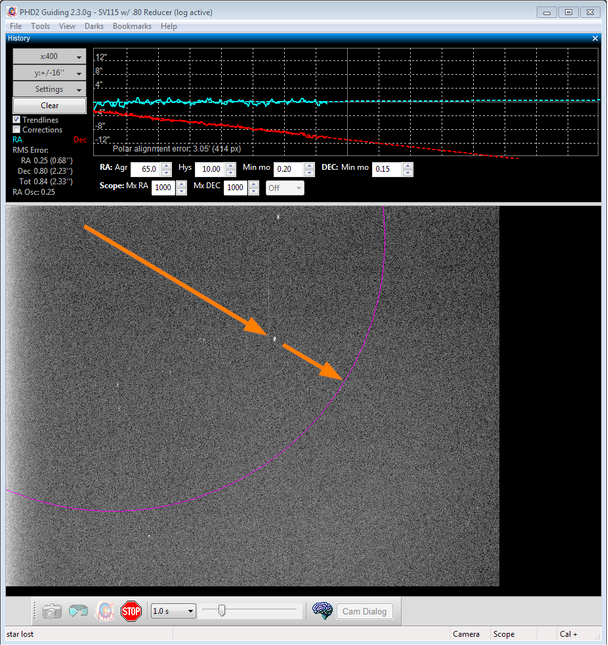Click the gamma slider handle
The image size is (608, 645).
pyautogui.click(x=222, y=610)
